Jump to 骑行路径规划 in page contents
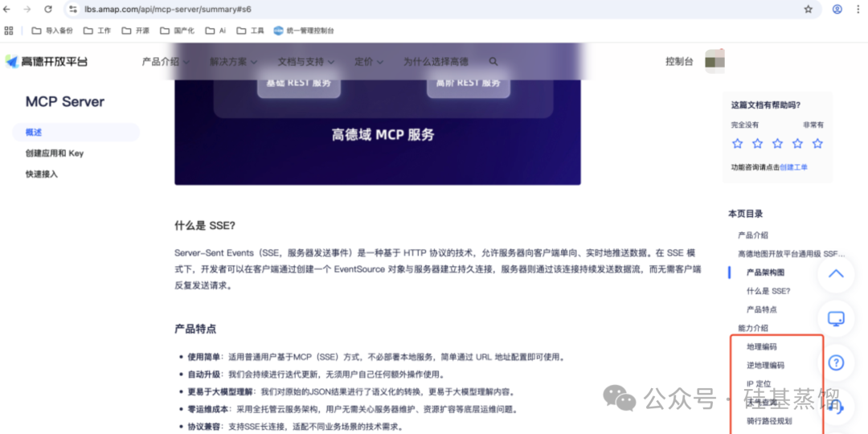Image resolution: width=868 pixels, height=434 pixels. click(x=769, y=420)
